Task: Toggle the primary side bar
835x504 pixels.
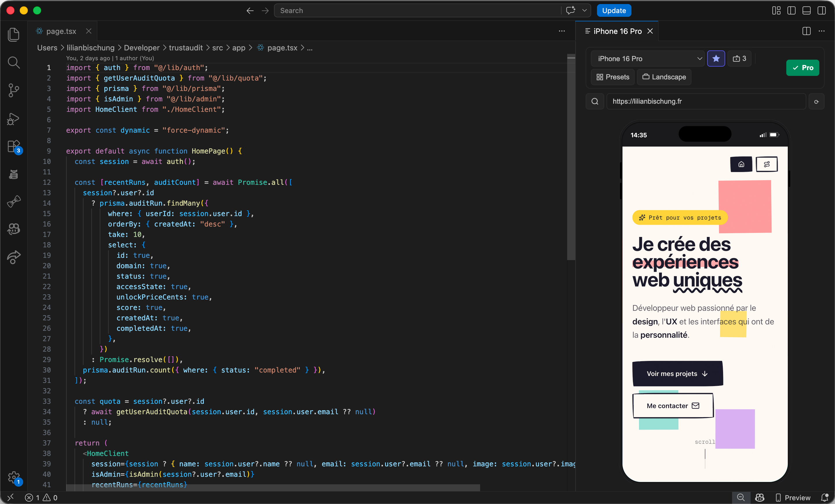Action: 792,10
